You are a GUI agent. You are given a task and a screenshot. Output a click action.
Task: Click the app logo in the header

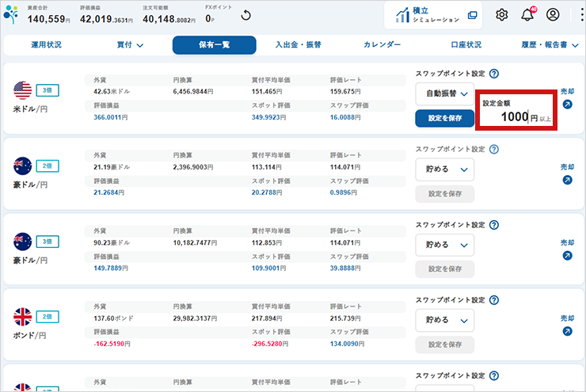[11, 14]
